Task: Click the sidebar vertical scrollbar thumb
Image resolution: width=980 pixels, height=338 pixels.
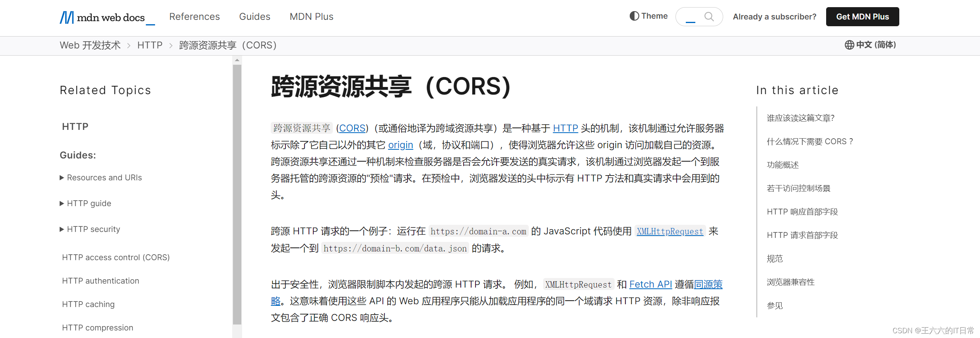Action: (237, 195)
